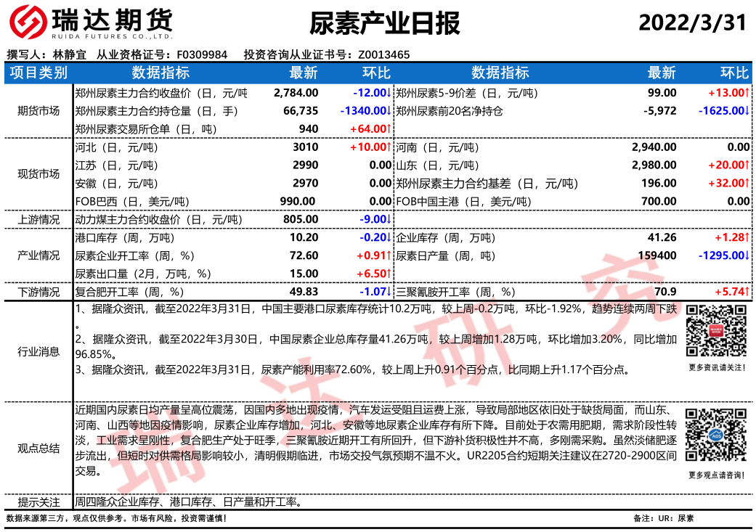Click the report date 2022/3/31
This screenshot has width=756, height=532.
[x=692, y=23]
